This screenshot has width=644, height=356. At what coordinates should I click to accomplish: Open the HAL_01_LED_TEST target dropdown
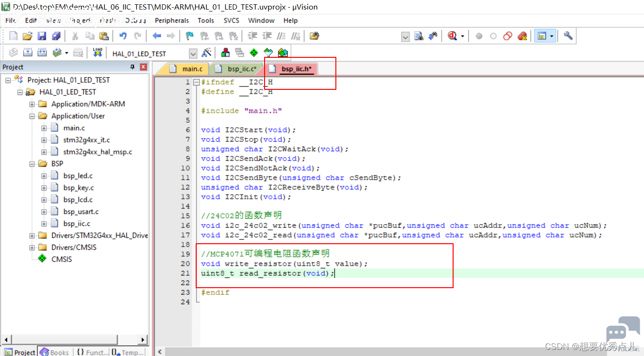pos(193,53)
